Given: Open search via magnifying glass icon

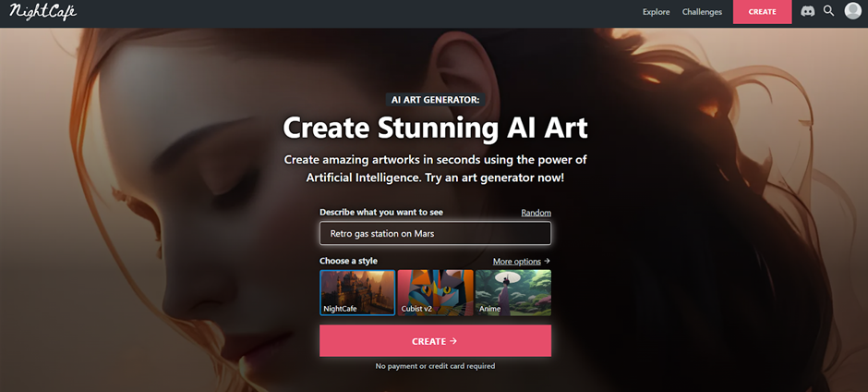Looking at the screenshot, I should (828, 10).
